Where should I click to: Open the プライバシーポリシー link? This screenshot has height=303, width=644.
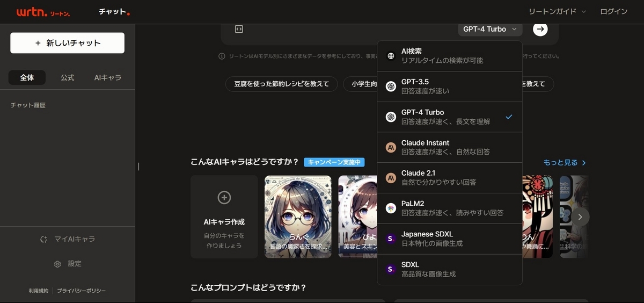[x=82, y=291]
